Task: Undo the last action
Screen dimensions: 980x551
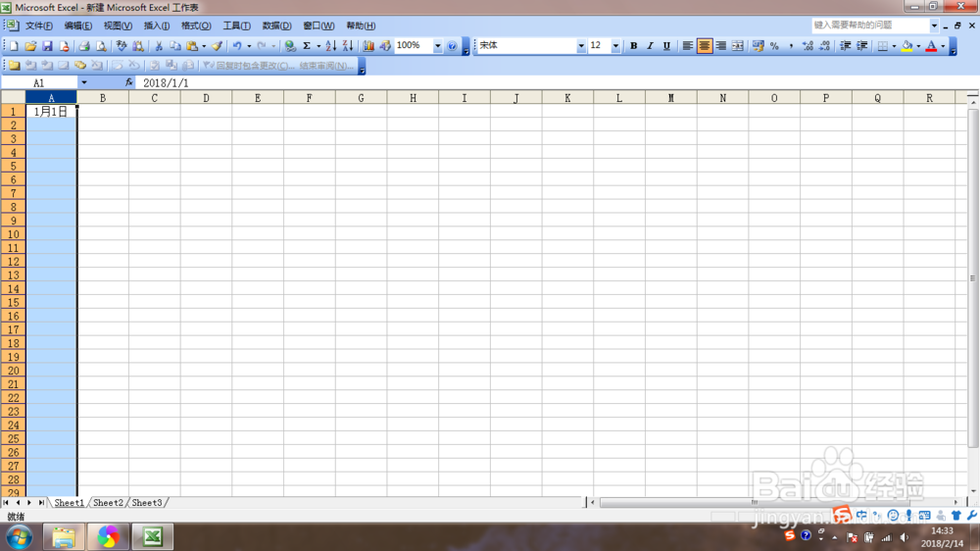Action: click(237, 46)
